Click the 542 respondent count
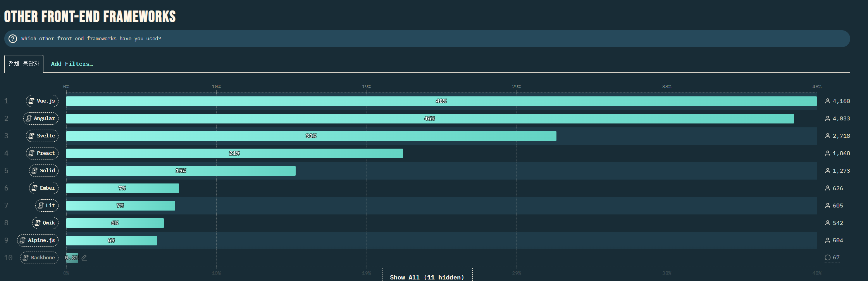868x281 pixels. pyautogui.click(x=838, y=223)
